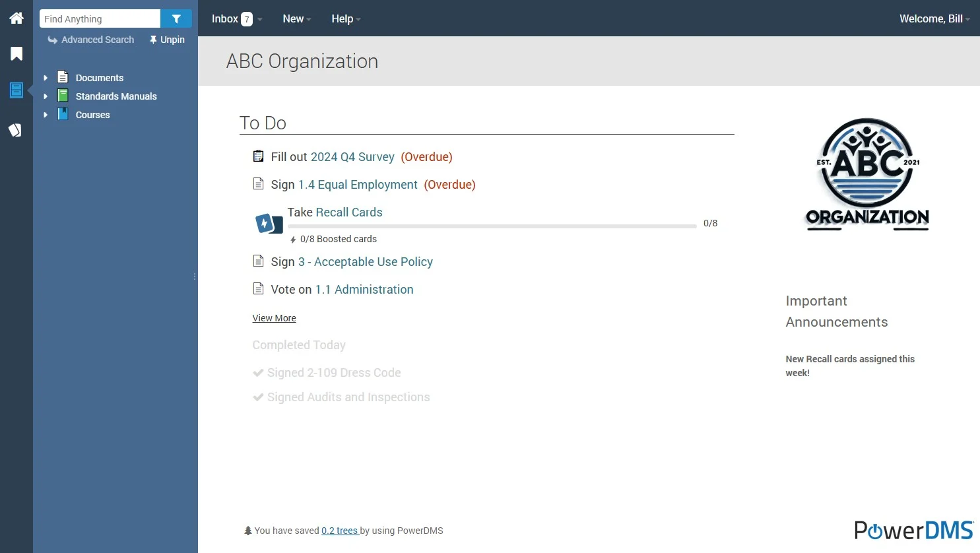Click the ABC Organization page title
980x553 pixels.
click(302, 61)
